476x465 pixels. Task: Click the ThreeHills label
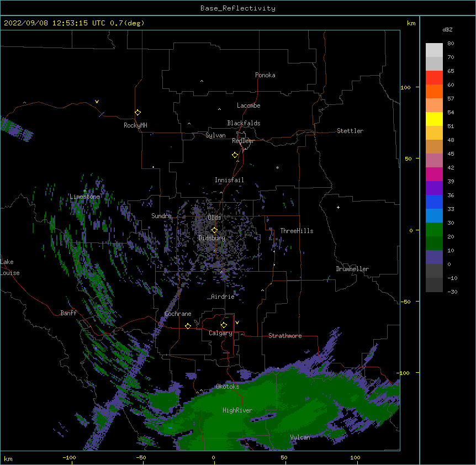(x=297, y=231)
